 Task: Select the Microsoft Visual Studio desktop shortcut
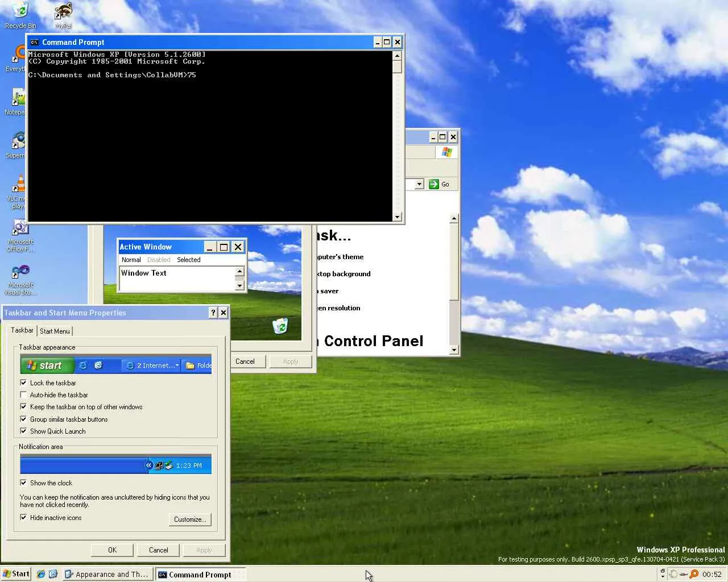(x=20, y=279)
